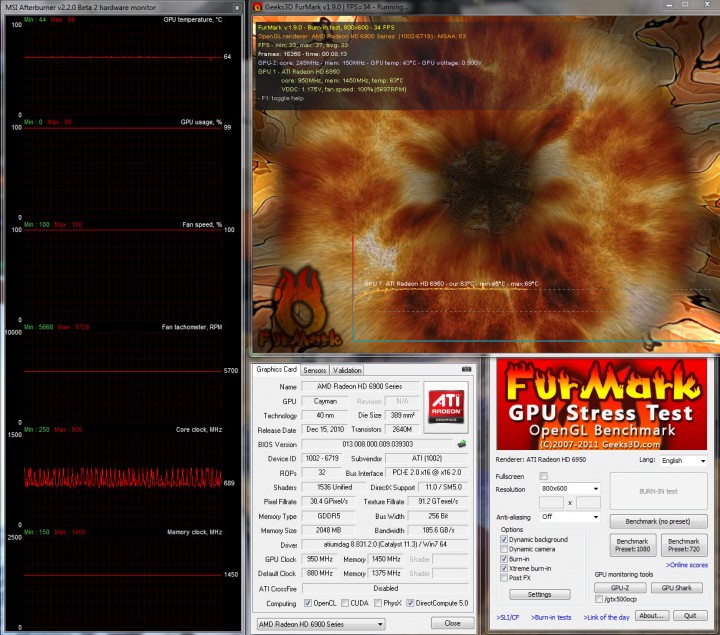Image resolution: width=720 pixels, height=635 pixels.
Task: Click the GPU Clock 950 MHz field
Action: 320,559
